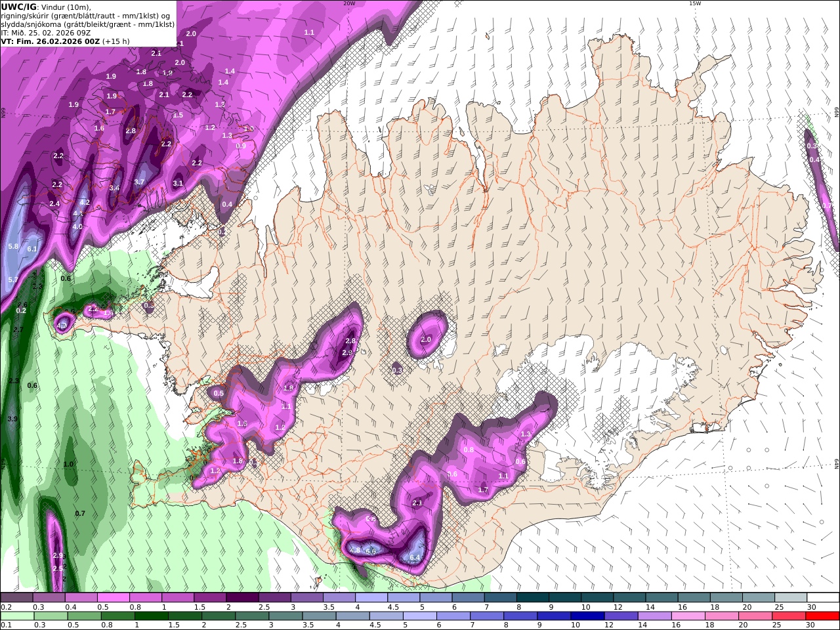This screenshot has width=840, height=630.
Task: Click the 'slydda/snjókoma' legend description line
Action: 88,24
